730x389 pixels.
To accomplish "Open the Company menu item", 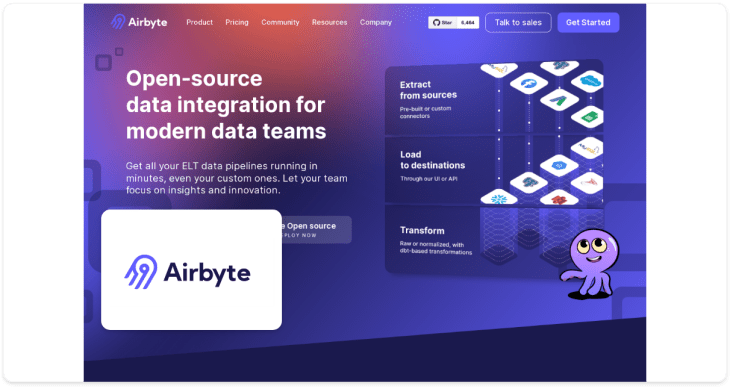I will tap(376, 22).
